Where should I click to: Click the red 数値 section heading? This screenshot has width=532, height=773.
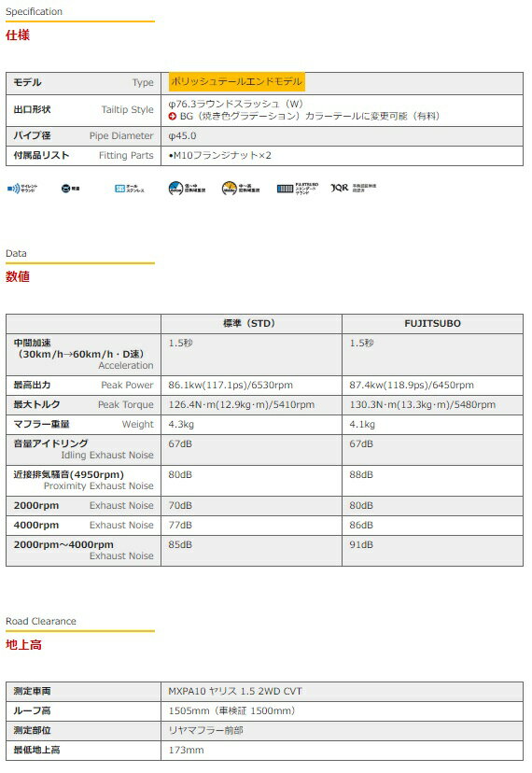click(18, 276)
